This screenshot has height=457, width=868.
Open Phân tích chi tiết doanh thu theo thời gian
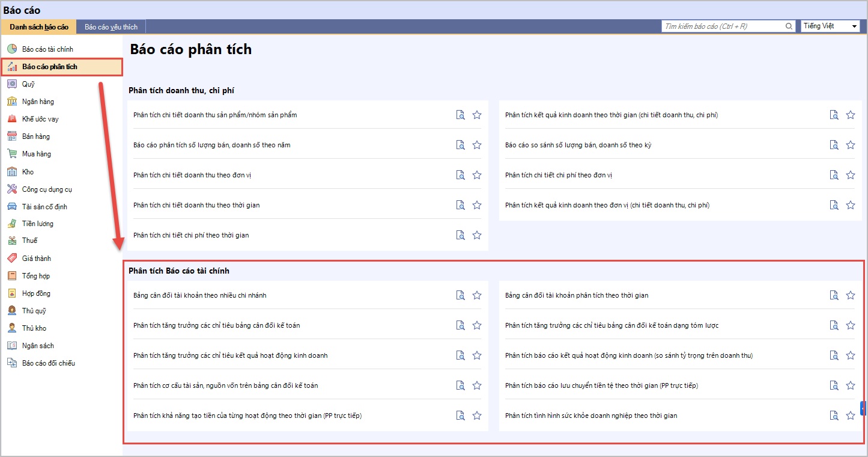click(x=196, y=205)
